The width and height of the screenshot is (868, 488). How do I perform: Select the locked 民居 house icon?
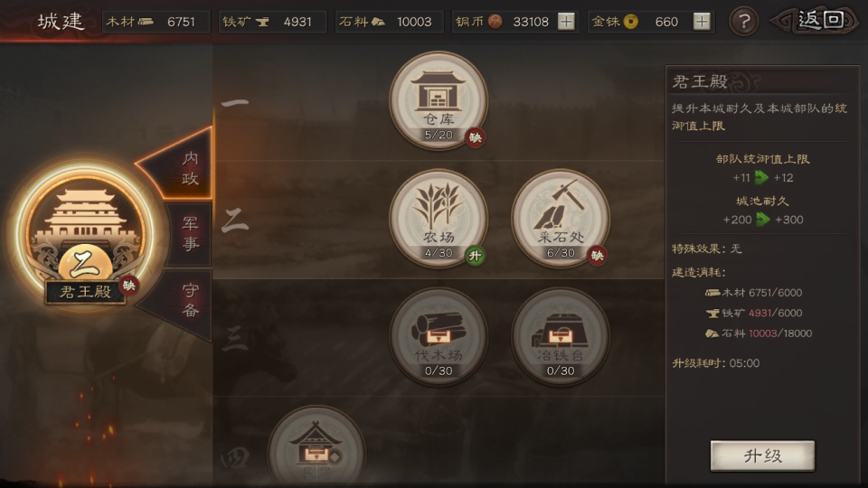316,447
